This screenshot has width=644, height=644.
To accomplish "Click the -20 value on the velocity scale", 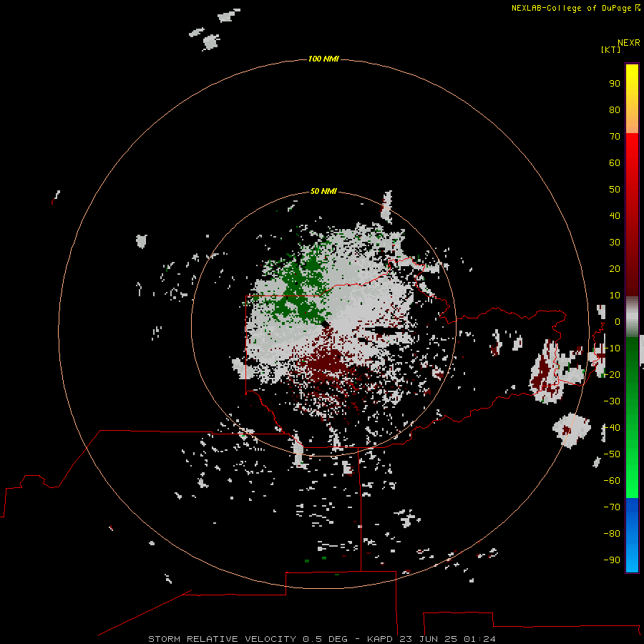I will pos(612,374).
